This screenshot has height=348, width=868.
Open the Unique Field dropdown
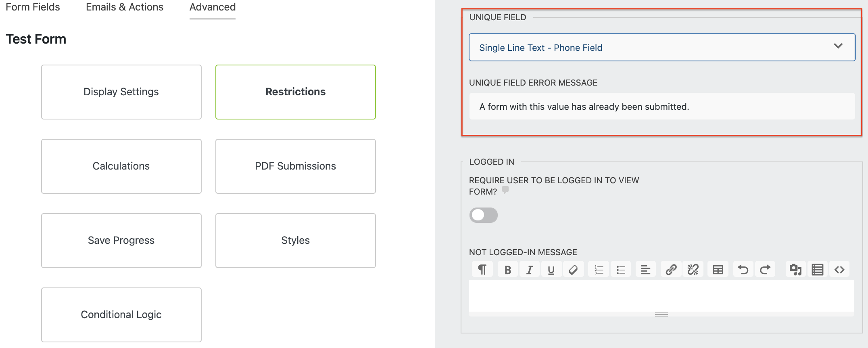(x=662, y=47)
